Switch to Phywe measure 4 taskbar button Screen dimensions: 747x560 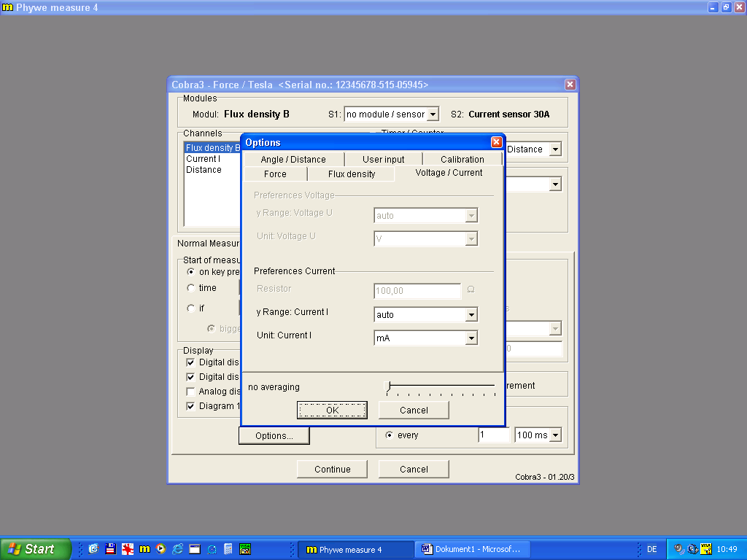click(355, 550)
